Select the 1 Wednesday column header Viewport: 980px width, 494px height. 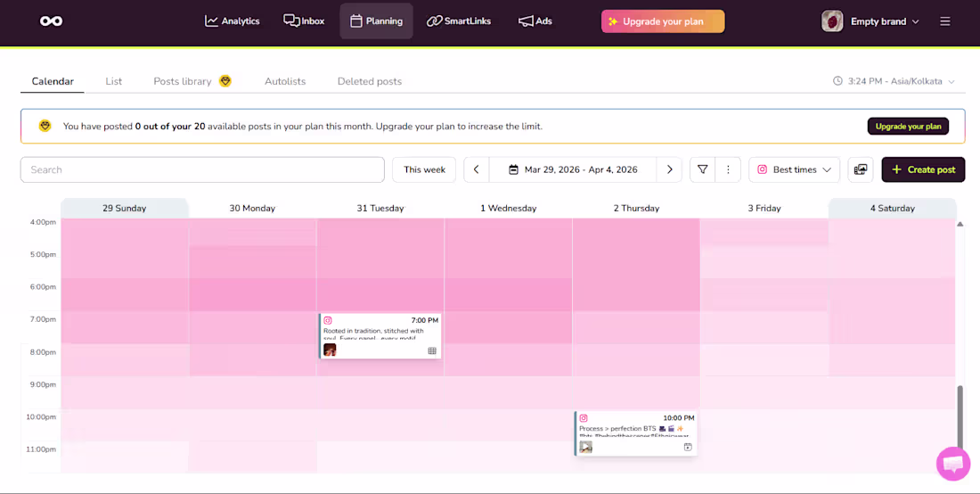[508, 209]
